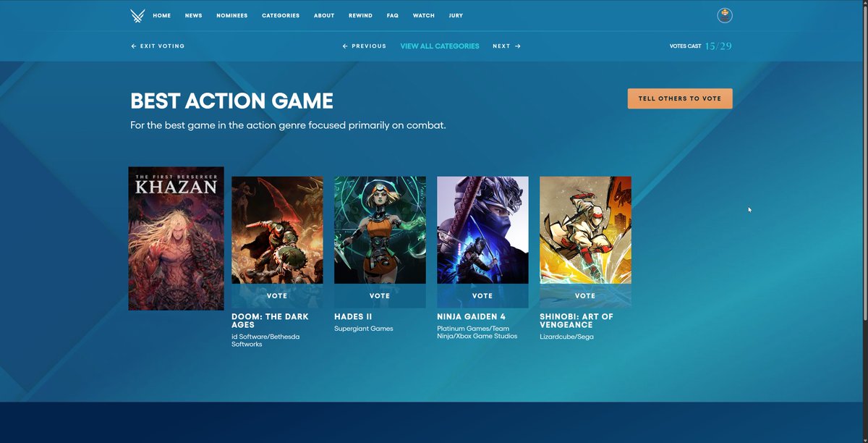The width and height of the screenshot is (868, 443).
Task: Select The First Berserker Khazan cover
Action: [x=176, y=239]
